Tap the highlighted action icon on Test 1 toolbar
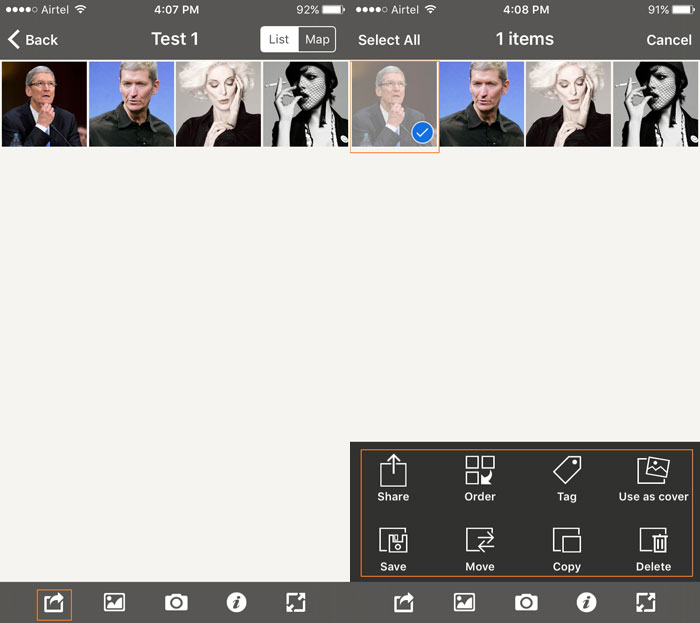This screenshot has height=623, width=700. pyautogui.click(x=54, y=602)
